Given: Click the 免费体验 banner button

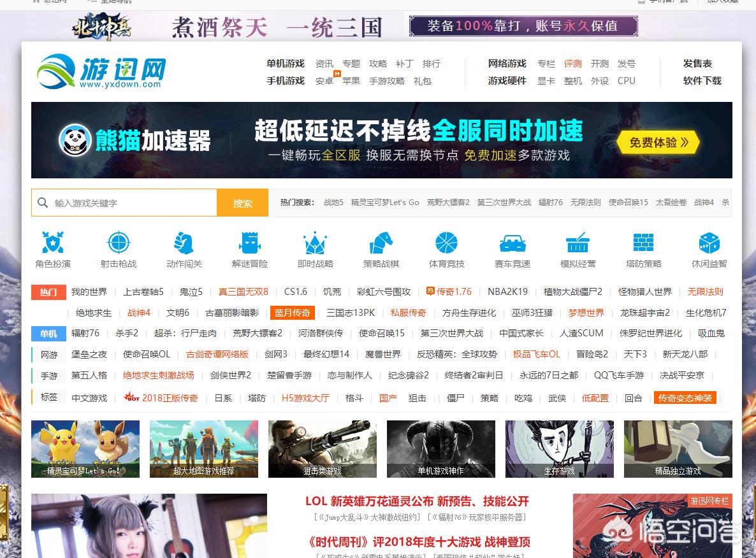Looking at the screenshot, I should pyautogui.click(x=657, y=143).
